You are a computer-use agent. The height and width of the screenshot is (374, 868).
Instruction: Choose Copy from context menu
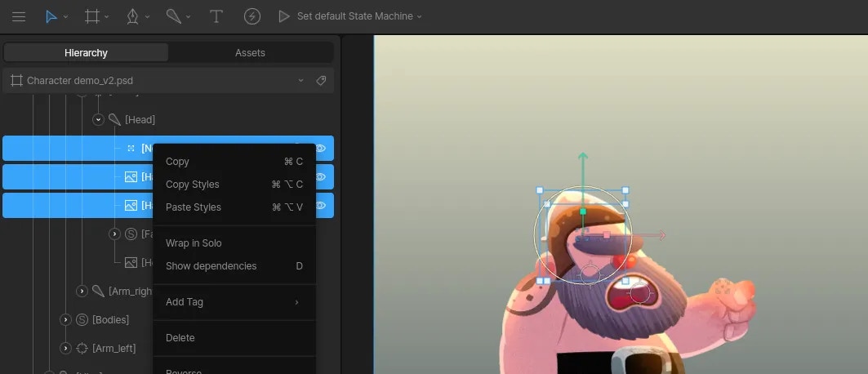pos(234,162)
